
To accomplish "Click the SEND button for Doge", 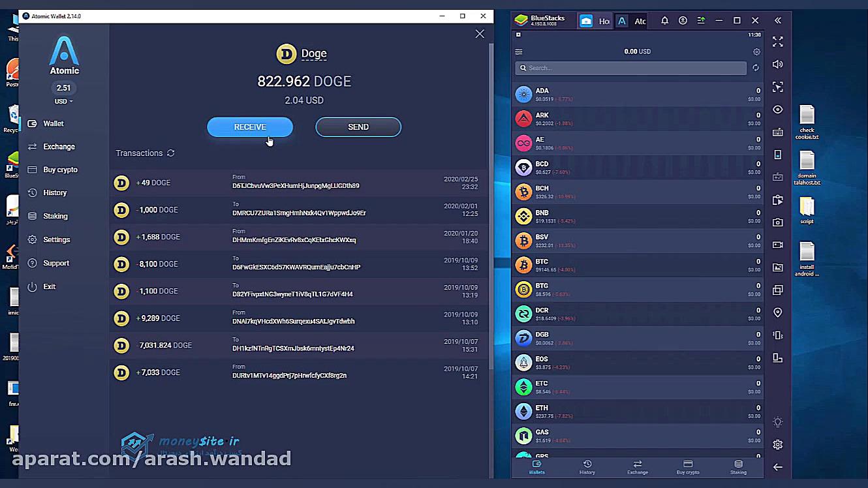I will (358, 127).
